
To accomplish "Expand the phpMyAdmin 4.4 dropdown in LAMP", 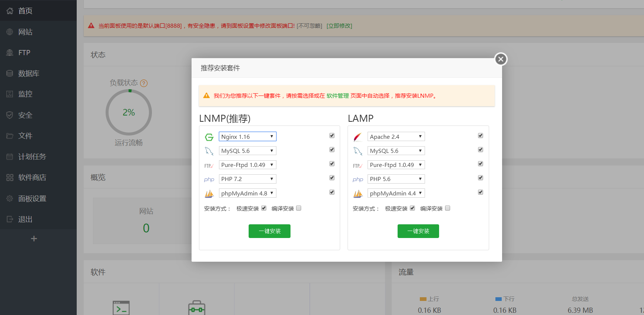I will [396, 193].
